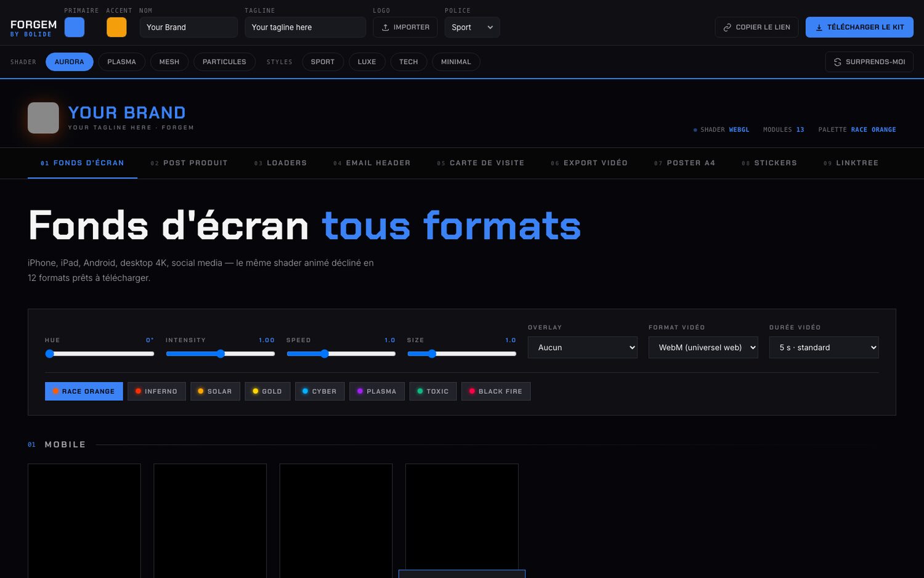Select the Aurora shader
Image resolution: width=924 pixels, height=578 pixels.
point(69,62)
